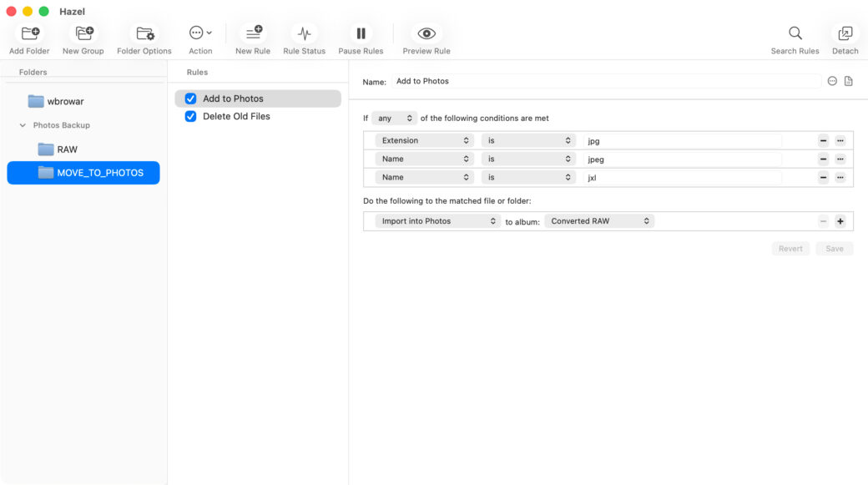Remove the jpg condition row
Image resolution: width=868 pixels, height=485 pixels.
point(823,140)
